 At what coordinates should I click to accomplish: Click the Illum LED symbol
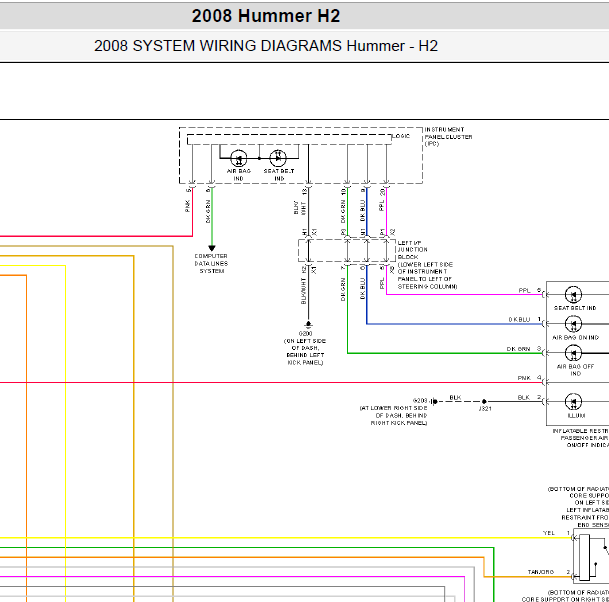pos(574,402)
